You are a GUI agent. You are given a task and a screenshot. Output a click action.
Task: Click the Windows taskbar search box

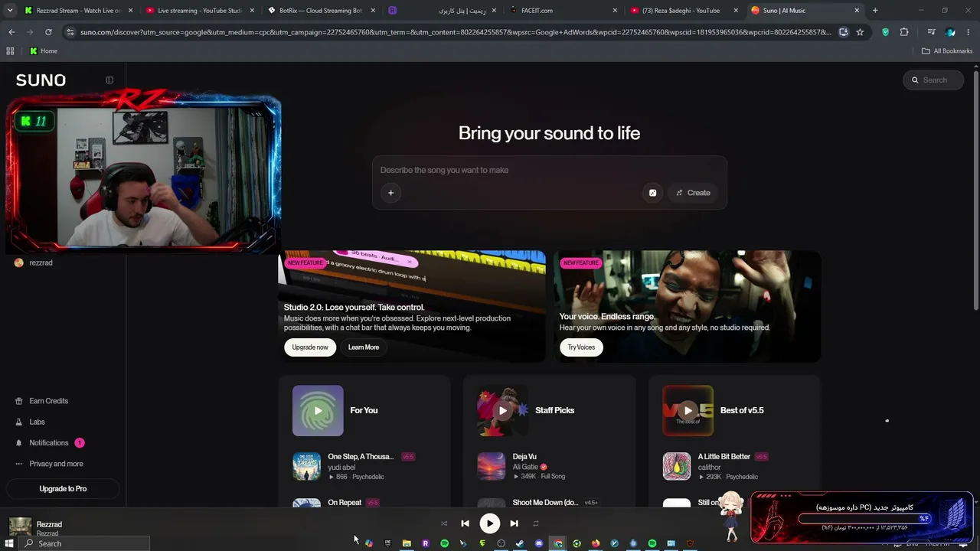84,543
